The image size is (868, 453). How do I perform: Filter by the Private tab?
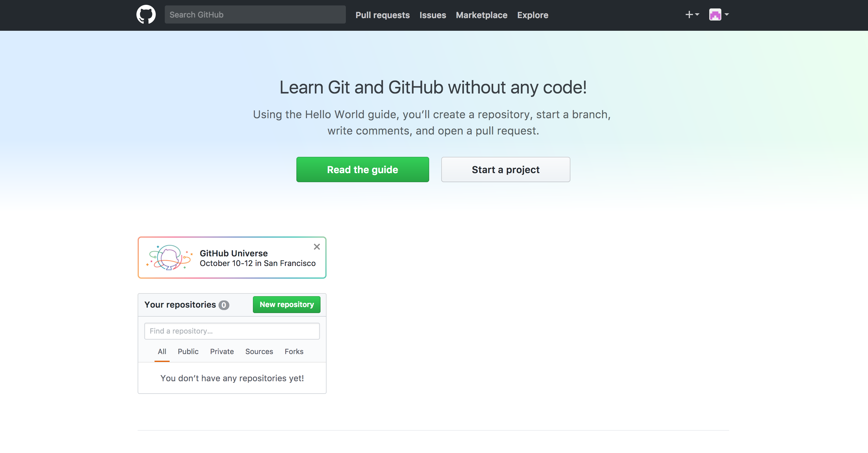(222, 352)
